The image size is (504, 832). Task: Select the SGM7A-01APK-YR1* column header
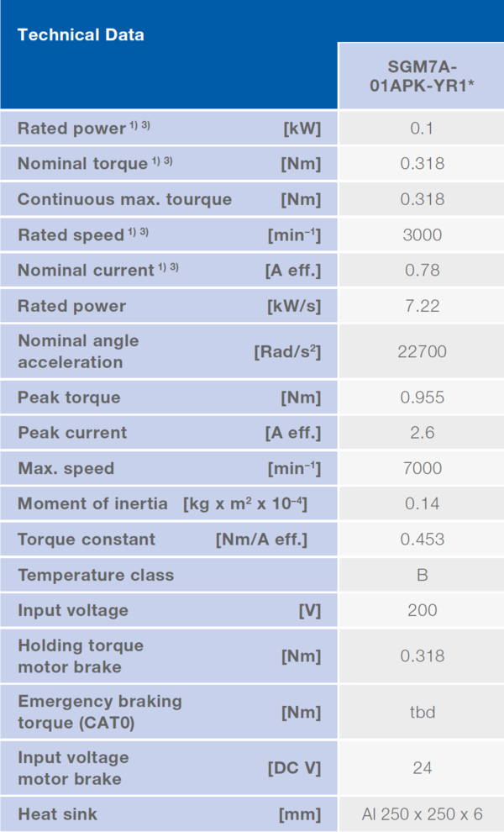pyautogui.click(x=422, y=75)
